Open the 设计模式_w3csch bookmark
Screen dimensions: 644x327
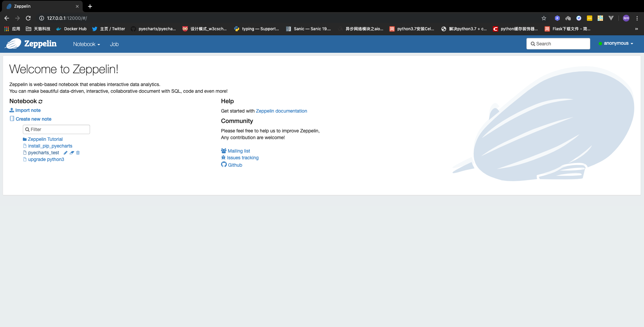tap(205, 29)
